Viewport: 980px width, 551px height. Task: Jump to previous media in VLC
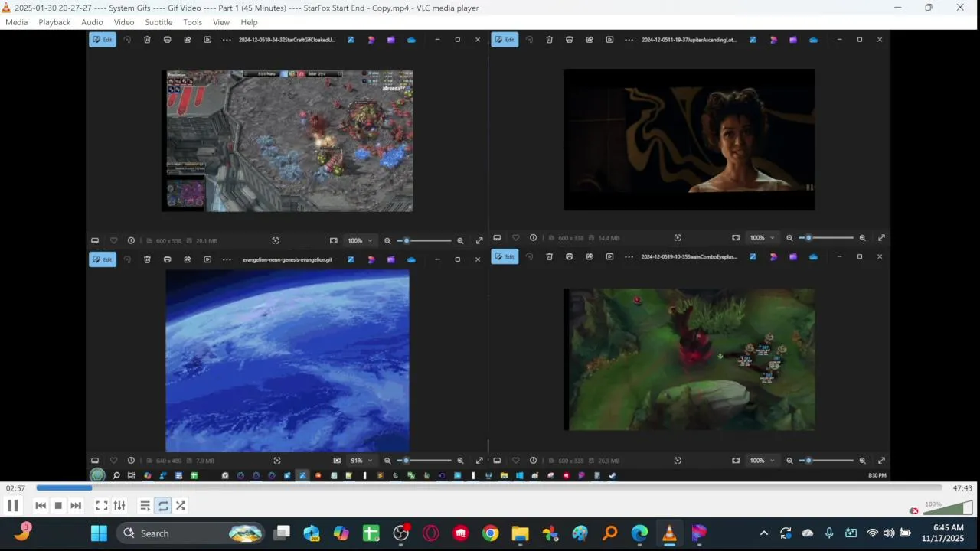(41, 505)
